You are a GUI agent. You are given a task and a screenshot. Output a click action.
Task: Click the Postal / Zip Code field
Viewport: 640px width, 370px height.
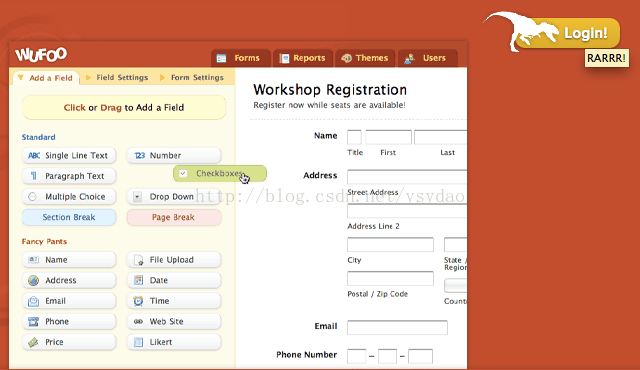click(390, 279)
